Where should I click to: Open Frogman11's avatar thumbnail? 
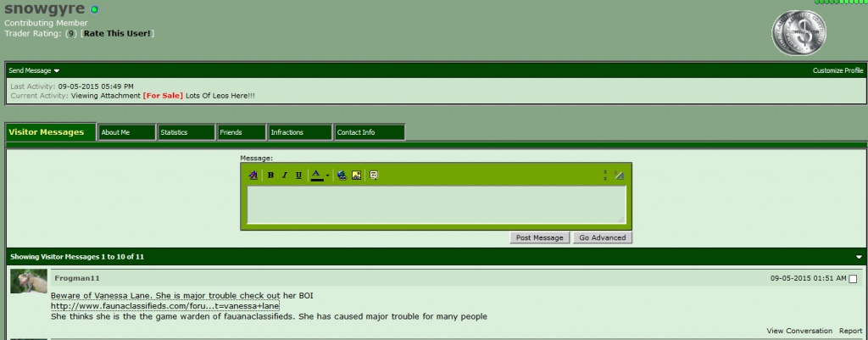click(29, 281)
